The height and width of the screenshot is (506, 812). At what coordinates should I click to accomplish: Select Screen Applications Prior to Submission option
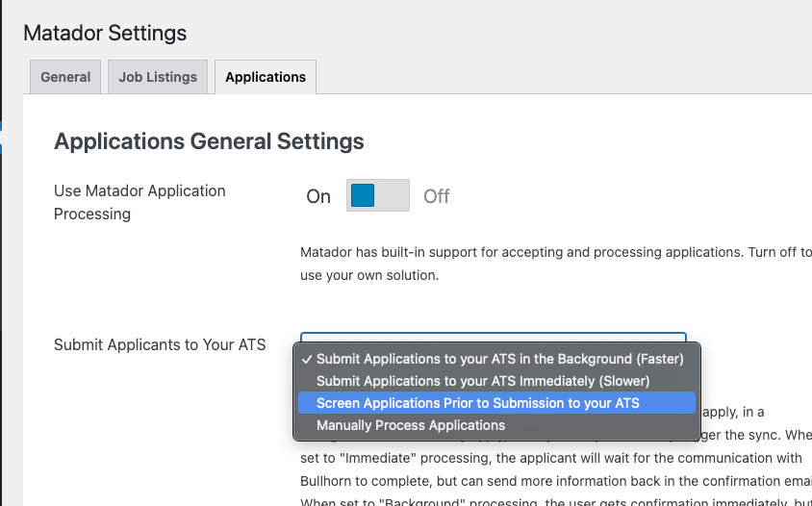click(478, 403)
